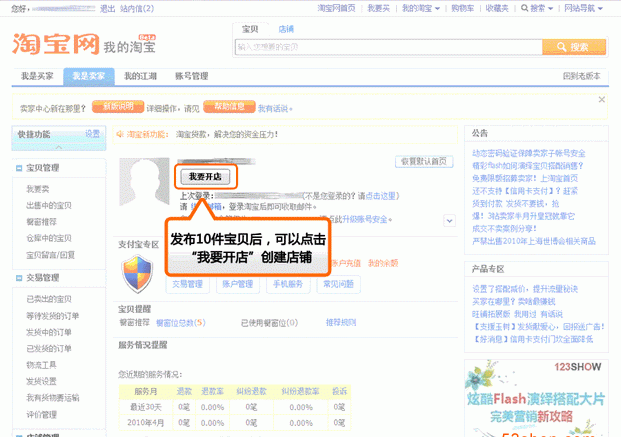Open 出售中的宝贝 in sidebar
This screenshot has width=621, height=437.
(x=49, y=206)
